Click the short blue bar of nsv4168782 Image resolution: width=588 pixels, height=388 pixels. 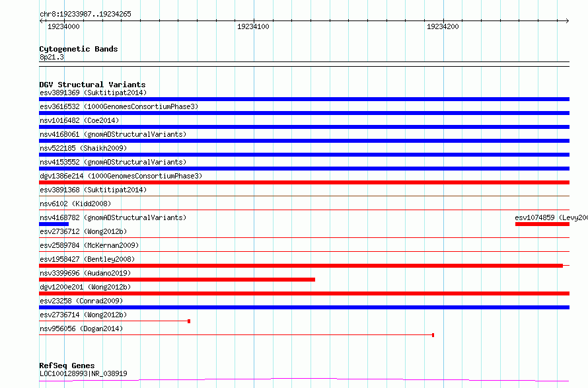pos(54,224)
